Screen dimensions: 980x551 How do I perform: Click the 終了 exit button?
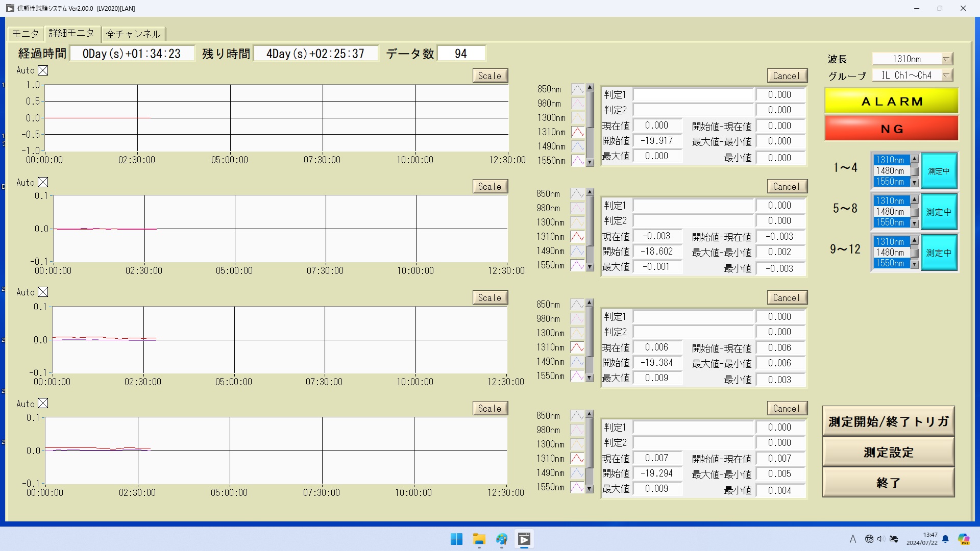888,483
